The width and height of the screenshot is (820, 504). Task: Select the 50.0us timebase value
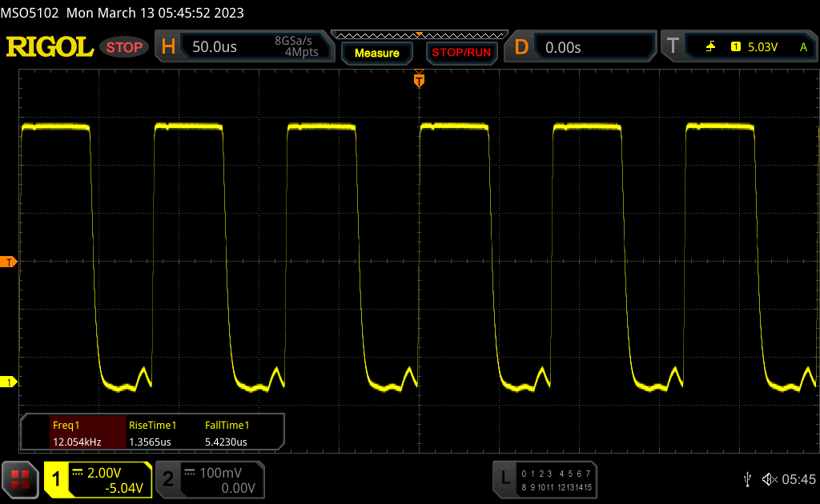tap(215, 47)
